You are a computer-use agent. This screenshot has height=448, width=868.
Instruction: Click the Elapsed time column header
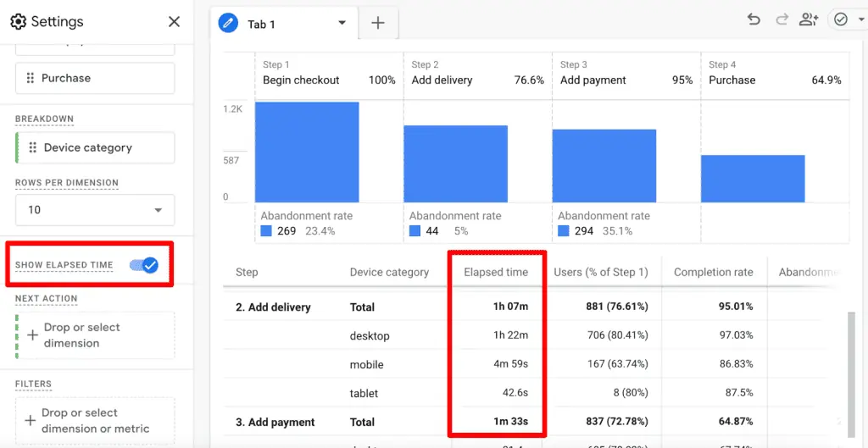tap(496, 272)
